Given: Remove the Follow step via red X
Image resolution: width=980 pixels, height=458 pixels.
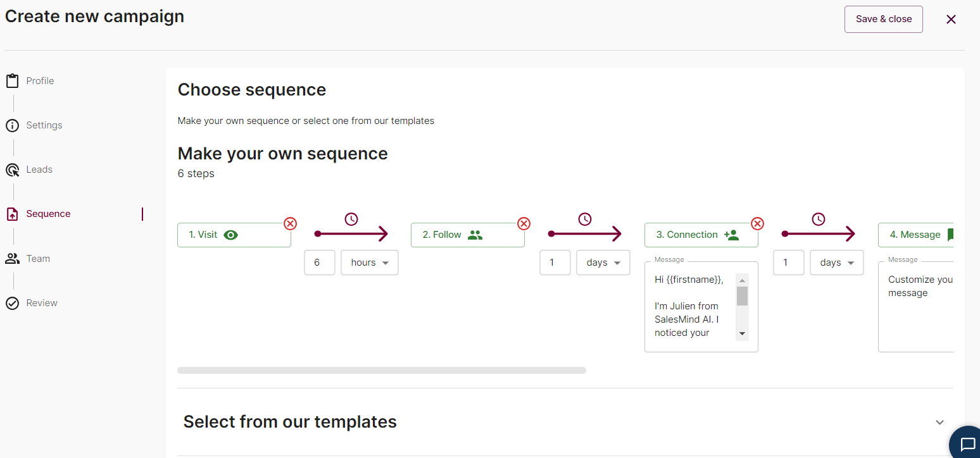Looking at the screenshot, I should tap(524, 223).
